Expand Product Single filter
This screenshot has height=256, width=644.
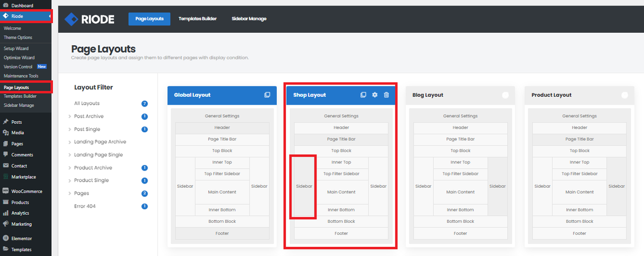(69, 181)
